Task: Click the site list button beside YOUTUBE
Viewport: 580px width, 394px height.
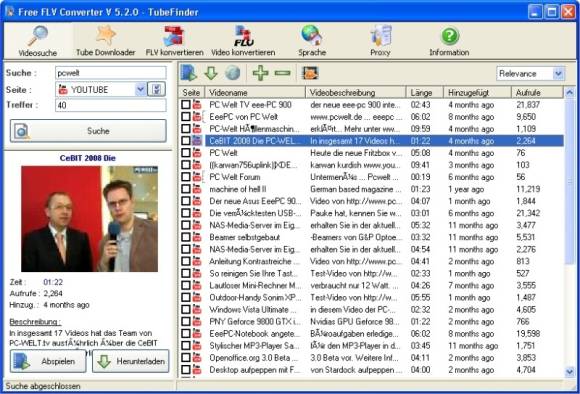Action: (156, 89)
